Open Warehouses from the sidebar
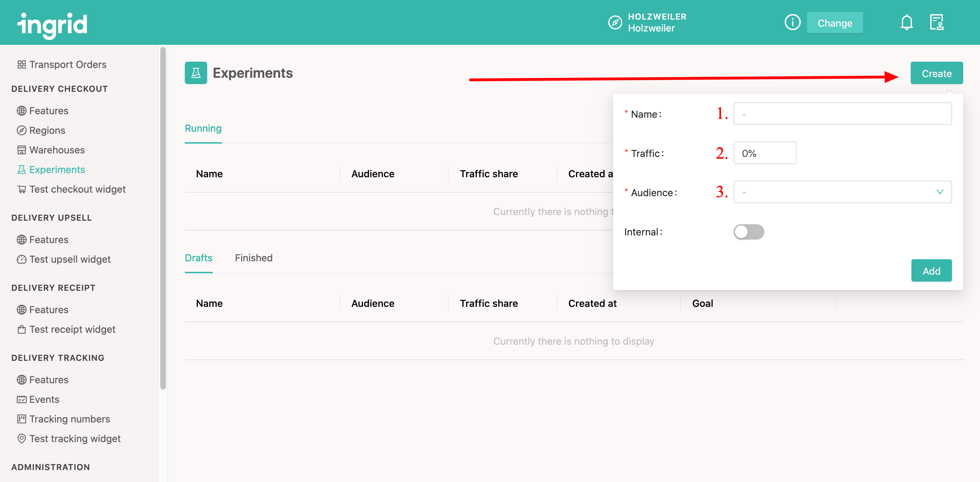This screenshot has height=482, width=980. pos(57,150)
